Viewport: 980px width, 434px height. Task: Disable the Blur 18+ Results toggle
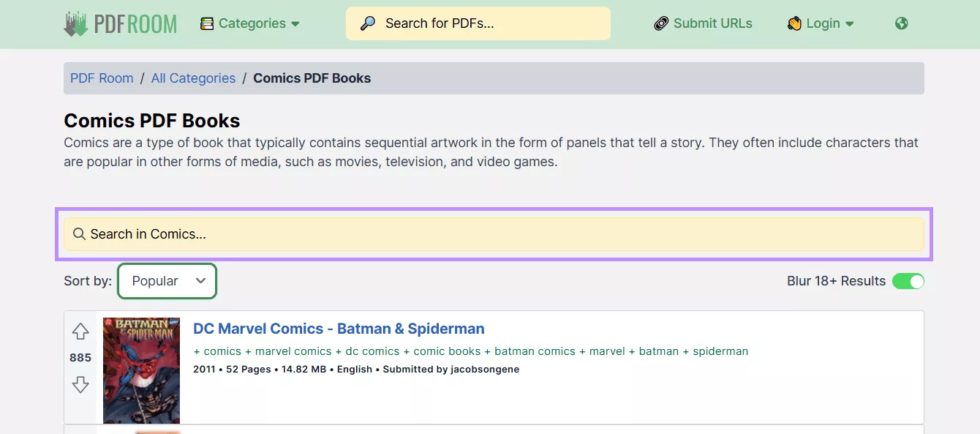(908, 280)
